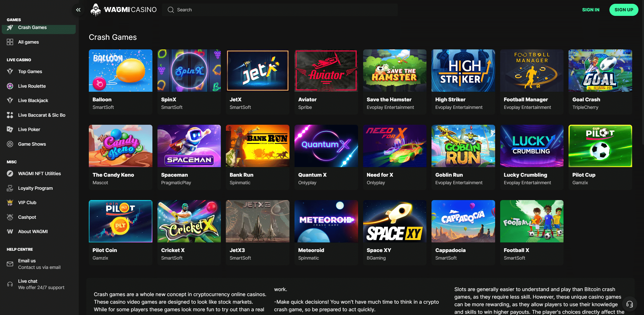The height and width of the screenshot is (315, 644).
Task: Open the Bank Run thumbnail
Action: pyautogui.click(x=258, y=146)
